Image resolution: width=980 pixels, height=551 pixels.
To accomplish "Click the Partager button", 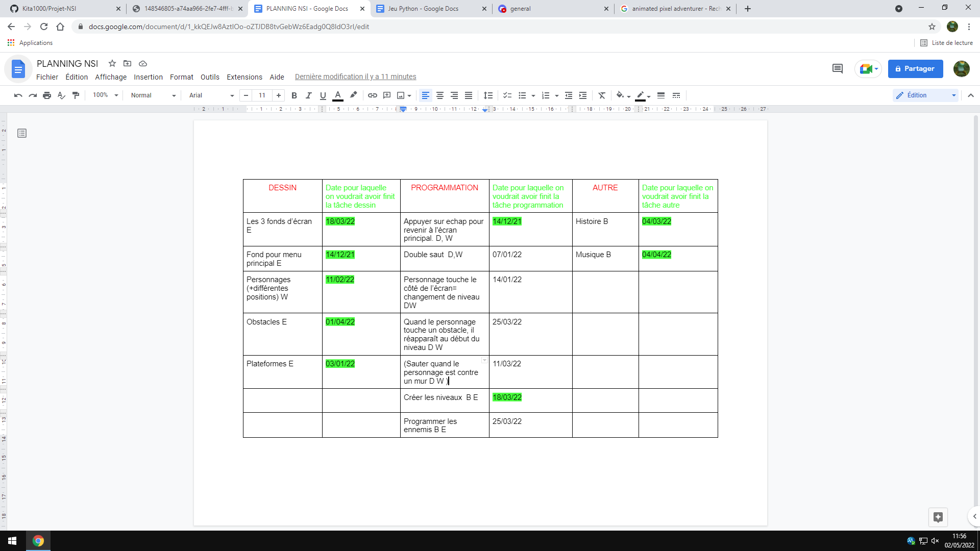I will (915, 68).
